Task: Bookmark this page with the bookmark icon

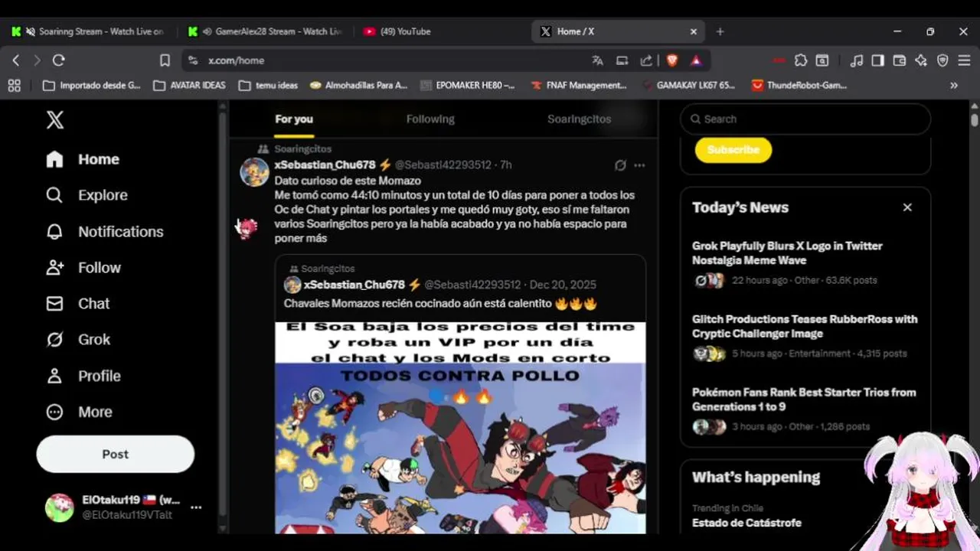Action: (165, 60)
